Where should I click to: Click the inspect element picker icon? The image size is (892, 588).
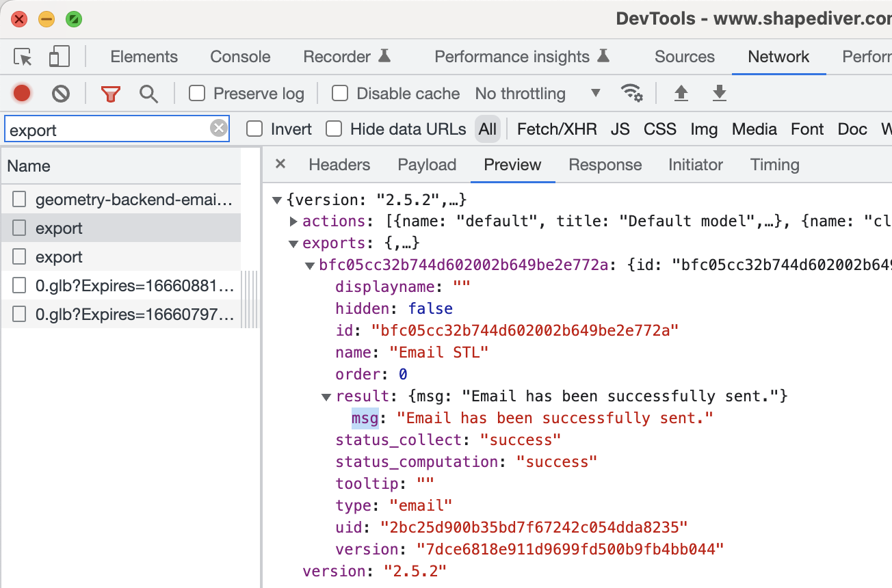pos(23,57)
